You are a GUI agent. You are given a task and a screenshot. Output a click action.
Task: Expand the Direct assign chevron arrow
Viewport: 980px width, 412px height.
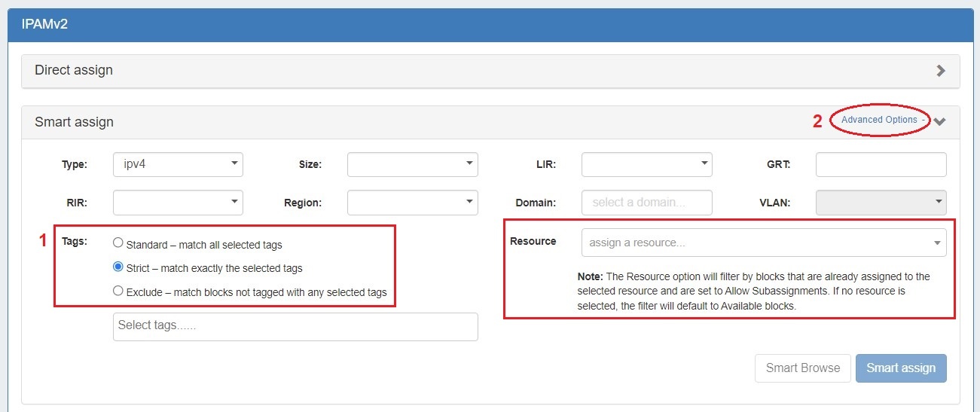point(940,71)
